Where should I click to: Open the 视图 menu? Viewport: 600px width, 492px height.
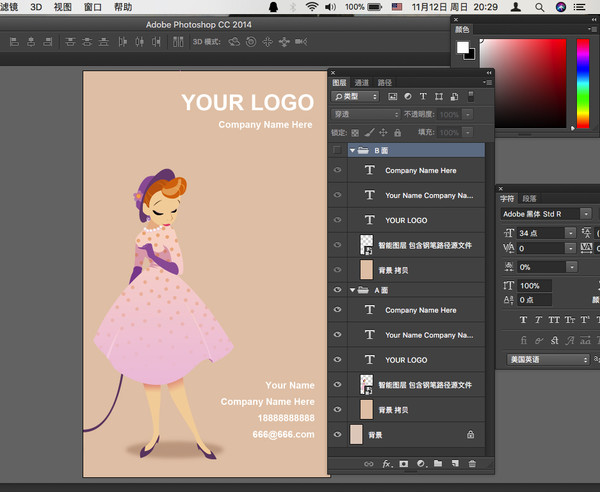63,7
